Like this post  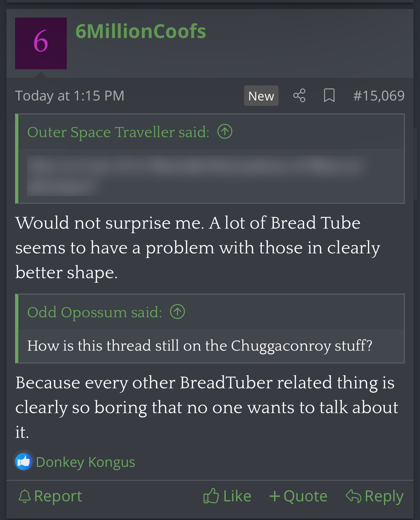tap(227, 496)
